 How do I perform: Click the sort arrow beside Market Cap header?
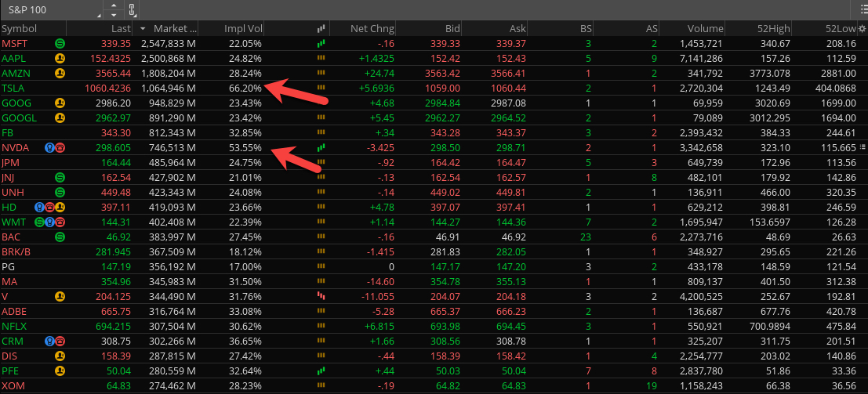143,28
